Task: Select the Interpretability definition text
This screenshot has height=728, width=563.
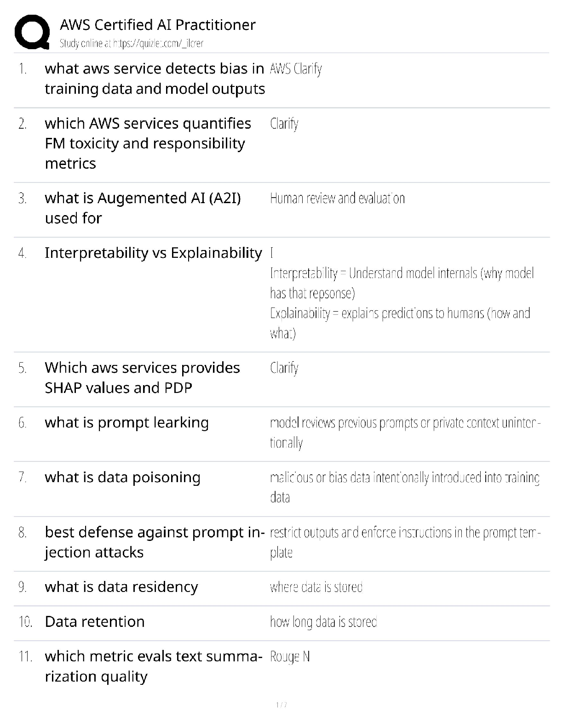Action: [402, 283]
